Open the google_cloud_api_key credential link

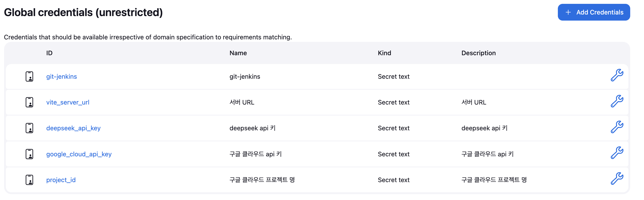click(79, 154)
